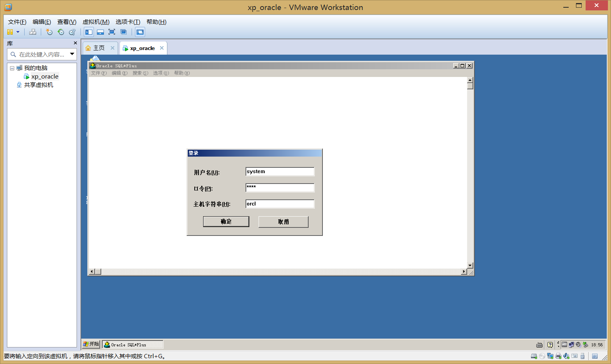Click the network connection tray icon
Image resolution: width=611 pixels, height=364 pixels.
[x=571, y=345]
